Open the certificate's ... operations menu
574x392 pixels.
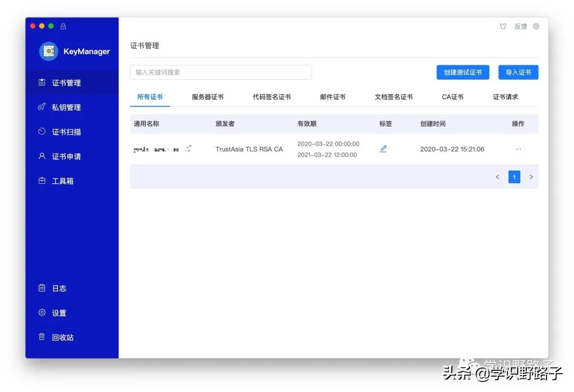coord(518,149)
